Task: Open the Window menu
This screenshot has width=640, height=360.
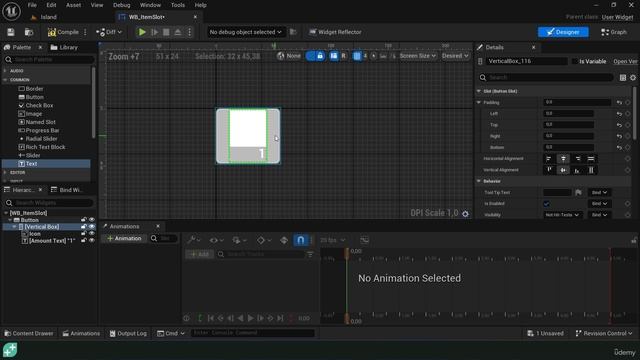Action: tap(150, 5)
